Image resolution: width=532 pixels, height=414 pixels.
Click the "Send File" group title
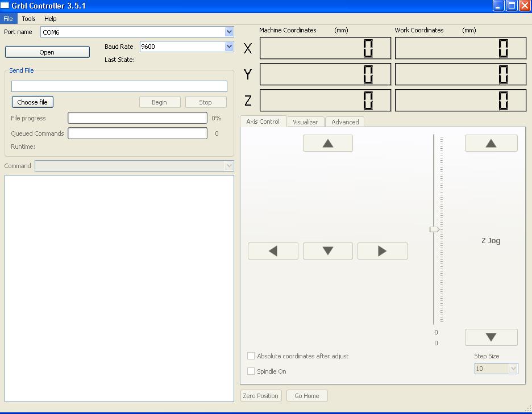coord(22,70)
